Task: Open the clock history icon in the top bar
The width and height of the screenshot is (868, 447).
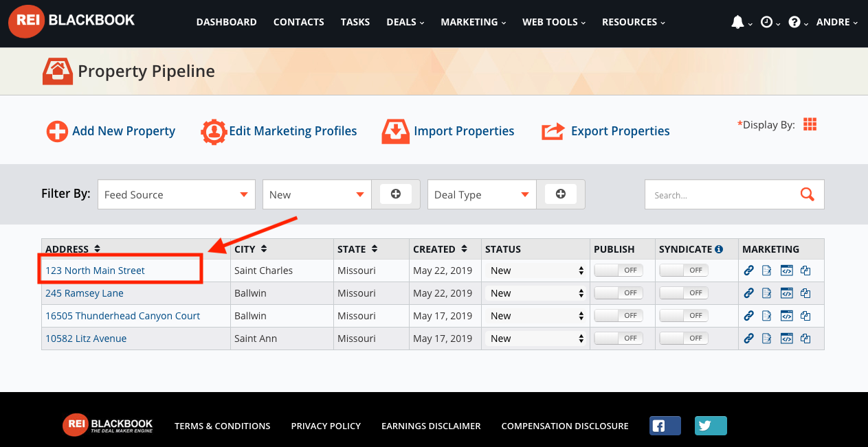Action: [766, 22]
